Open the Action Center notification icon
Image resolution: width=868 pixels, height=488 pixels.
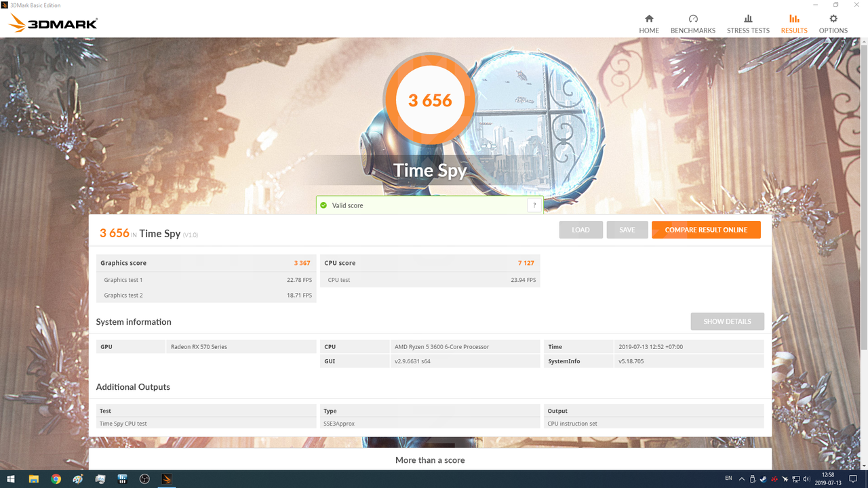click(x=853, y=479)
